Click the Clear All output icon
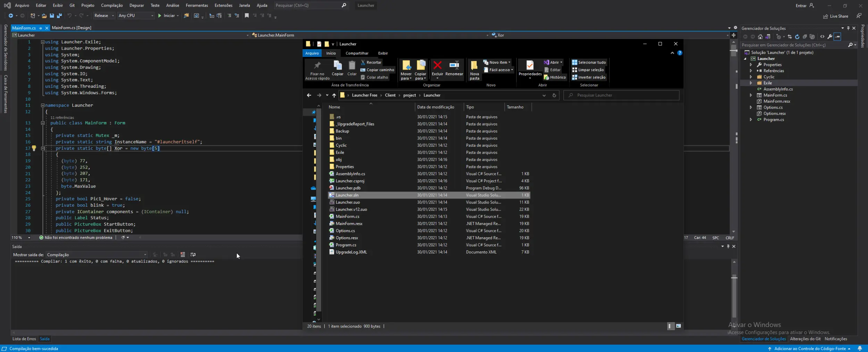This screenshot has width=868, height=352. (183, 255)
